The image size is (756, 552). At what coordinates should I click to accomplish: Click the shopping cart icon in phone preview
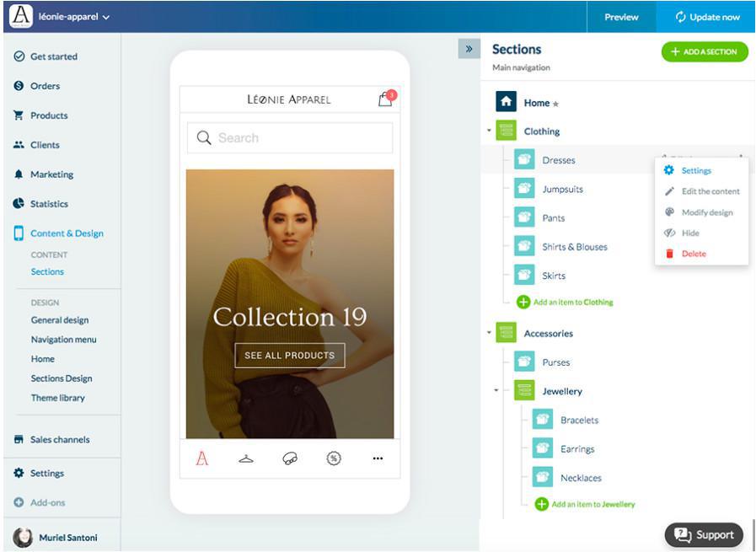click(x=385, y=99)
